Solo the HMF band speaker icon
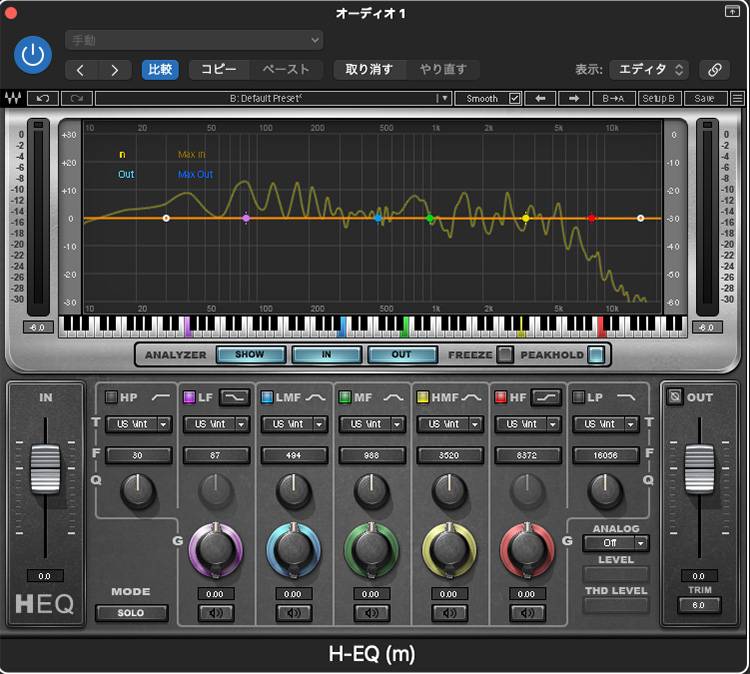This screenshot has height=674, width=750. (x=450, y=613)
